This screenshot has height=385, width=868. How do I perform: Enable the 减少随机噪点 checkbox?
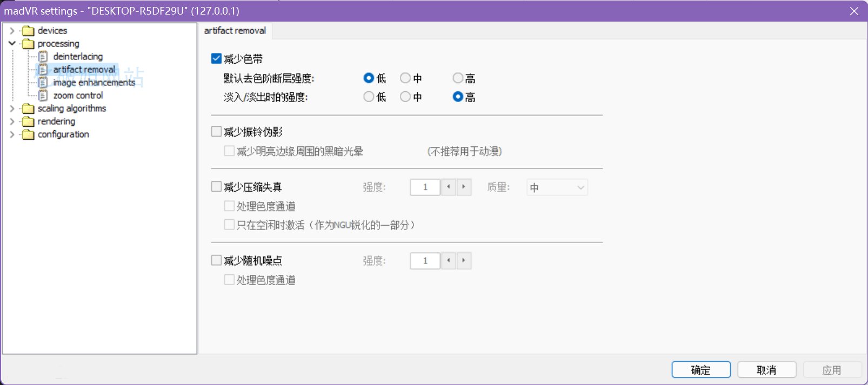(x=216, y=260)
